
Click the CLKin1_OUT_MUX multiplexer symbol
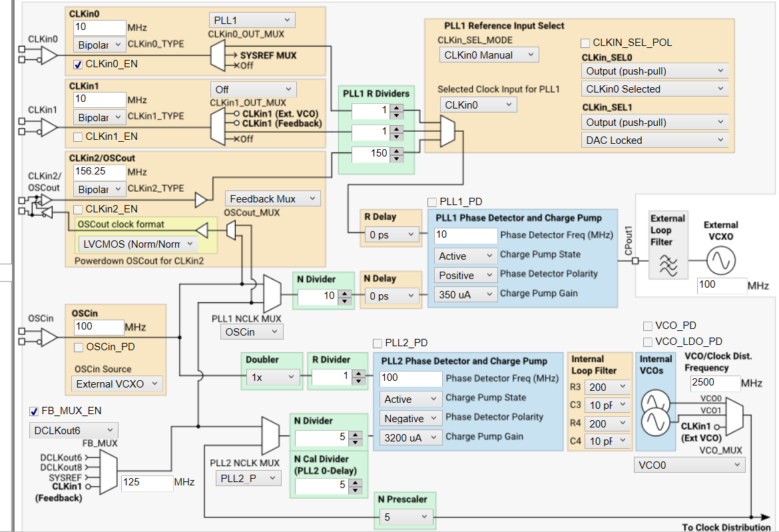coord(218,127)
